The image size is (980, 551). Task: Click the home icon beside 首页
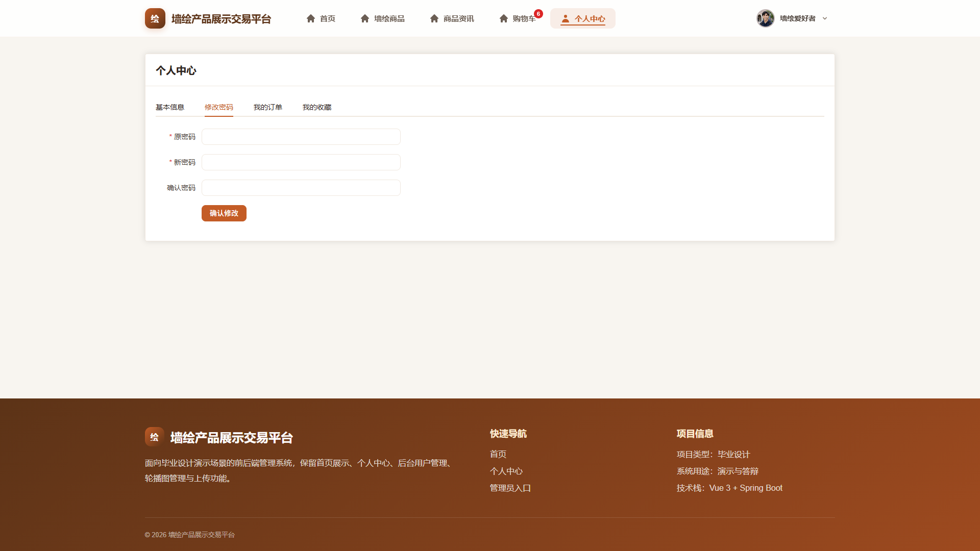click(311, 18)
